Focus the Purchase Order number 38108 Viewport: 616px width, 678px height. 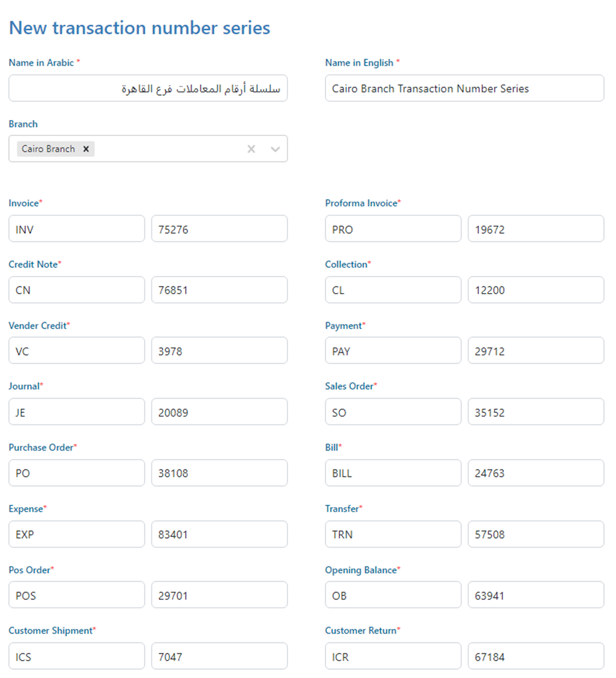[219, 473]
